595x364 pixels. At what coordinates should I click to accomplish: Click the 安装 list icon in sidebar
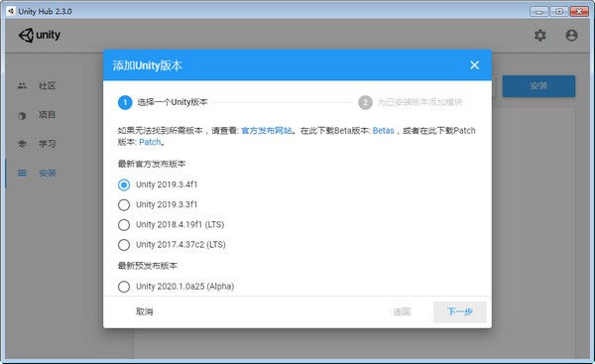point(22,174)
